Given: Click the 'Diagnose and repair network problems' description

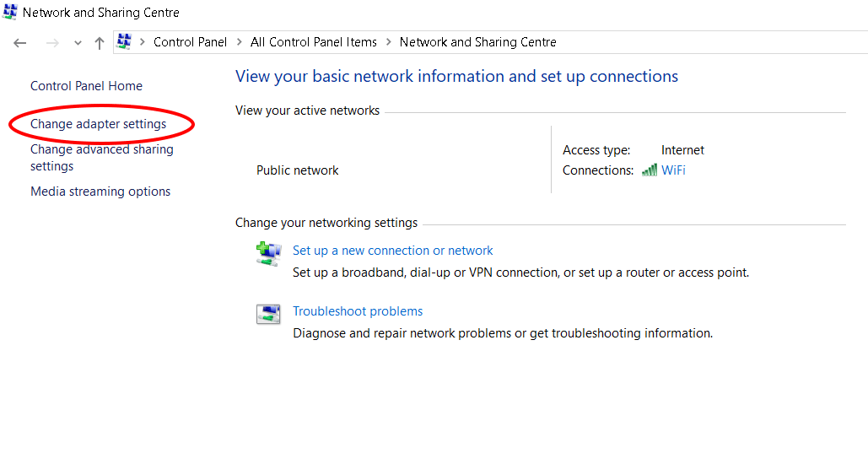Looking at the screenshot, I should (x=503, y=333).
